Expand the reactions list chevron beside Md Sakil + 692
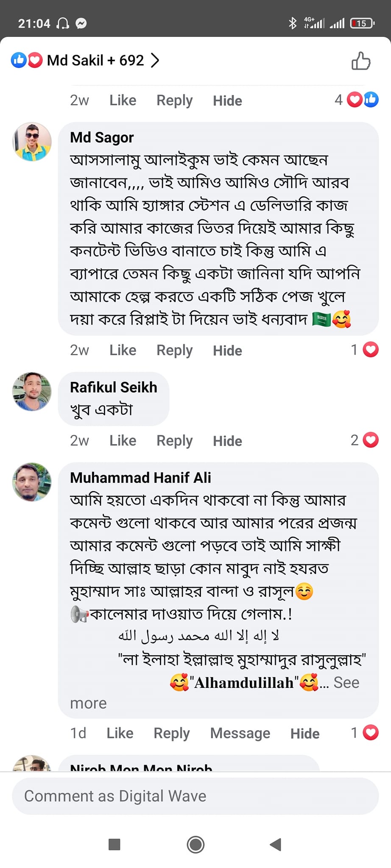 (155, 61)
